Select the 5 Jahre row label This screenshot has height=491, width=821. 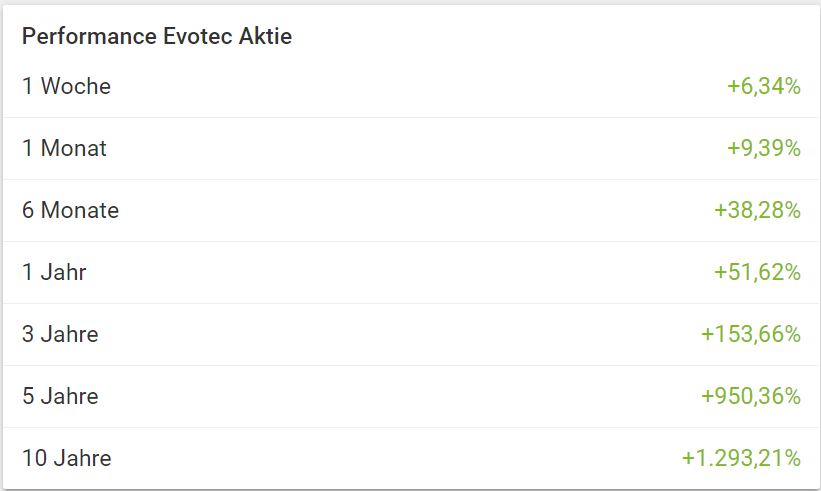click(x=60, y=397)
